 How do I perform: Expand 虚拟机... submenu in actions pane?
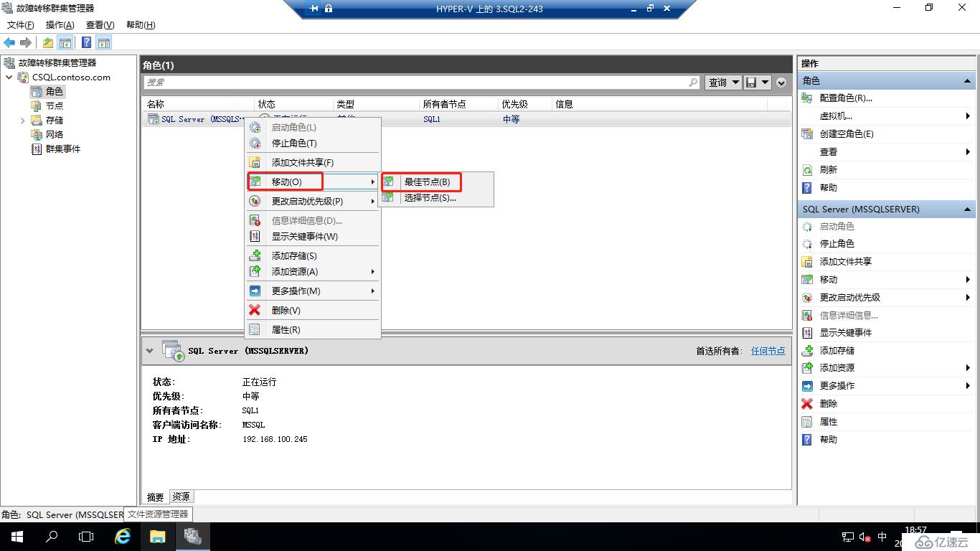(967, 116)
